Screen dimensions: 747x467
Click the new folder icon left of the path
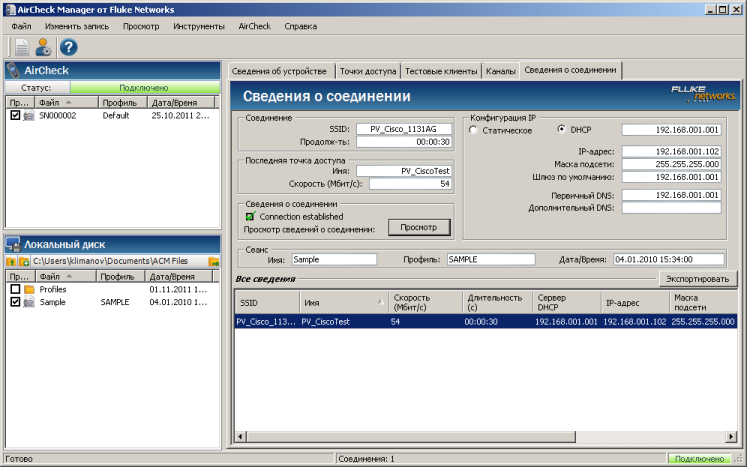(24, 261)
